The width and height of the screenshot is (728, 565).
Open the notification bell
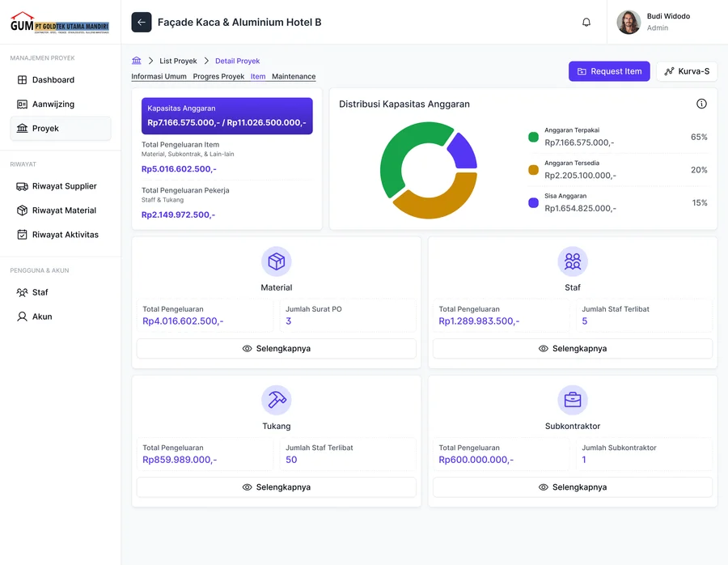(586, 23)
